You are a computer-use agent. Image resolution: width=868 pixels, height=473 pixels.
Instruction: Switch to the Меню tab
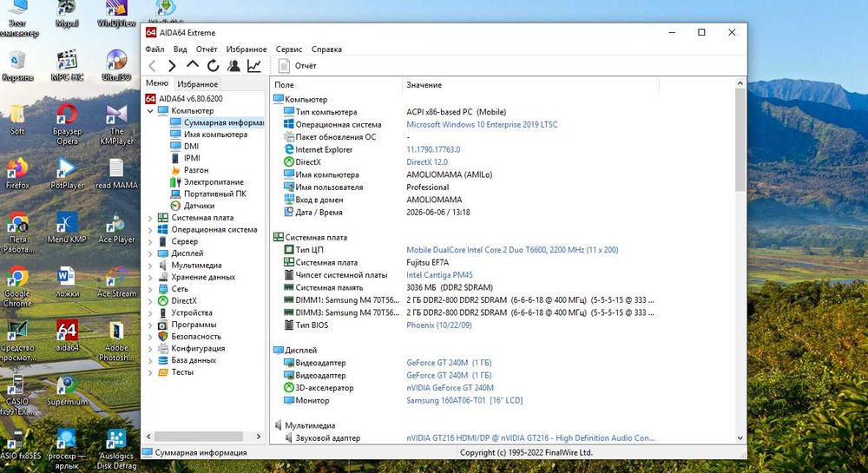(157, 83)
